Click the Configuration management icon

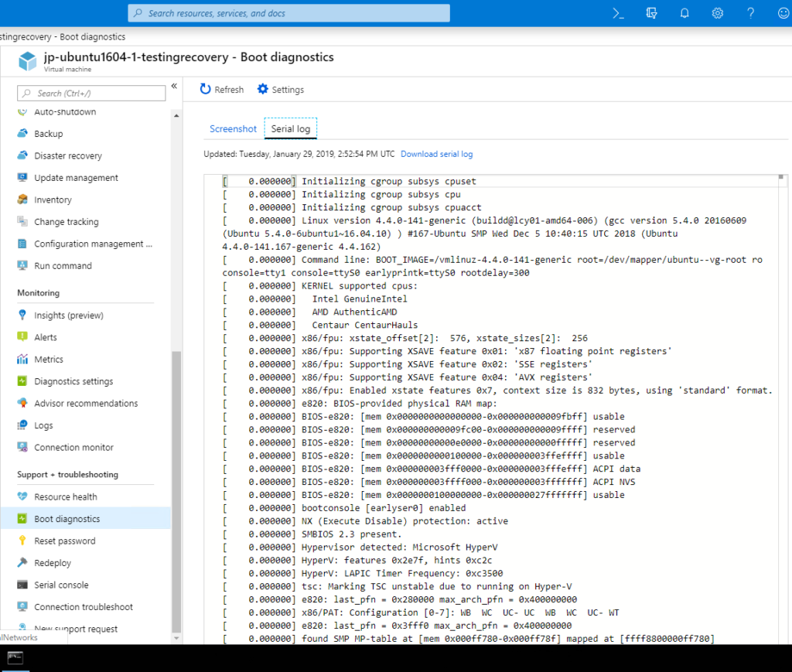click(22, 244)
